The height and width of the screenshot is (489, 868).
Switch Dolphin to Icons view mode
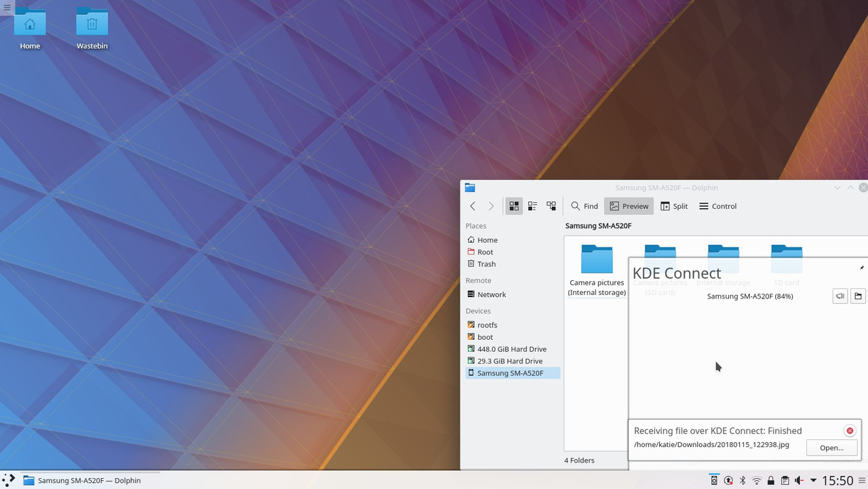click(x=514, y=206)
